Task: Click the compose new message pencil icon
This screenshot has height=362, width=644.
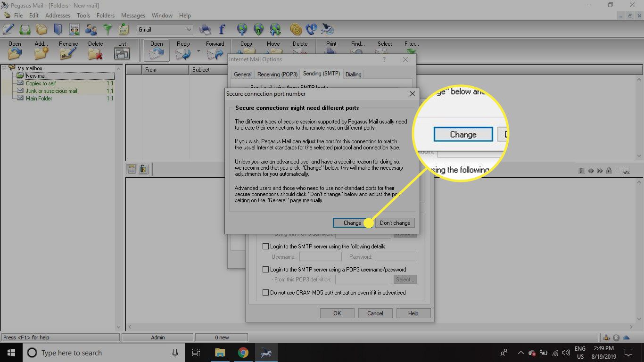Action: tap(8, 29)
